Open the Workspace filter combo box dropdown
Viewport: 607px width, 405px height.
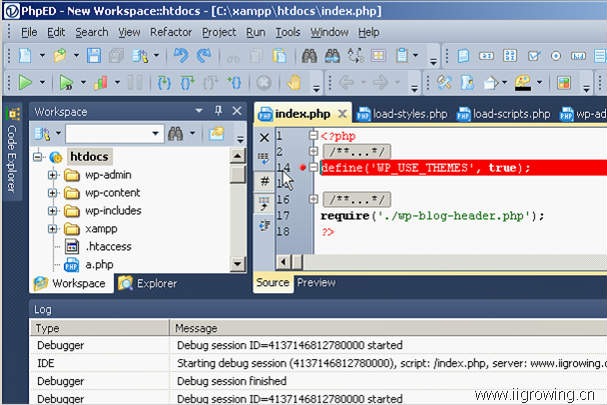[155, 134]
